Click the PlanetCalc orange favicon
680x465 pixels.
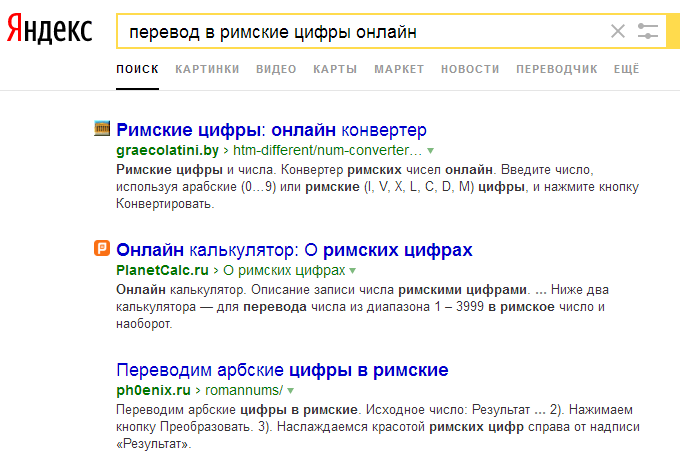click(x=102, y=249)
